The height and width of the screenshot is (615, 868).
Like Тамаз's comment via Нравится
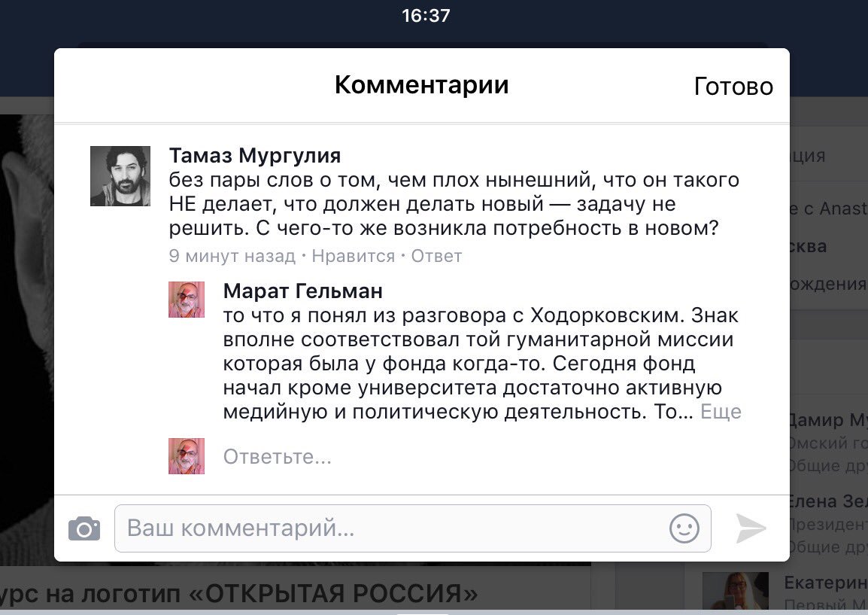(354, 256)
